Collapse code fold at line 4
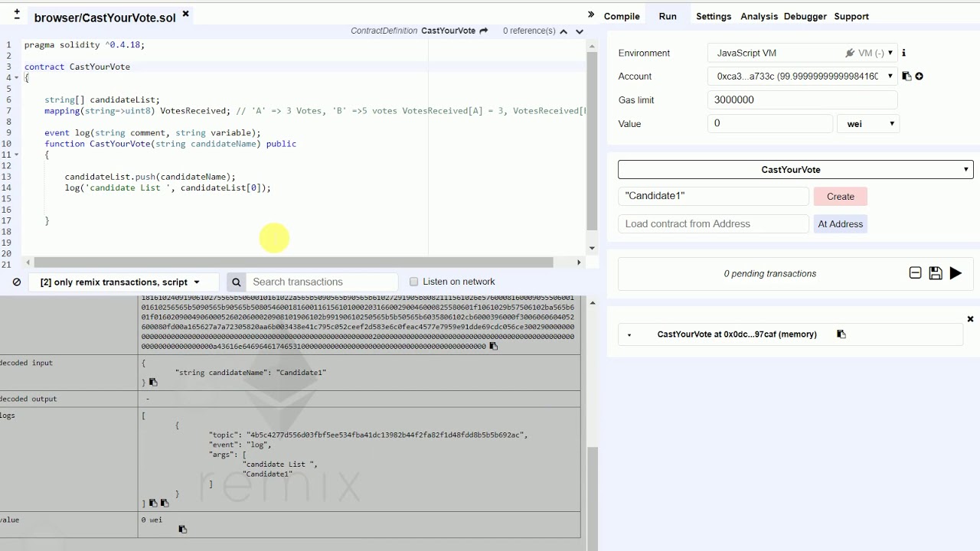The image size is (980, 551). 17,77
